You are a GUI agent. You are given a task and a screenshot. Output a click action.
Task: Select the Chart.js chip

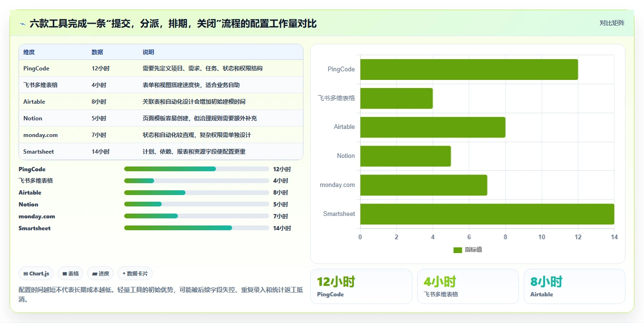(37, 274)
